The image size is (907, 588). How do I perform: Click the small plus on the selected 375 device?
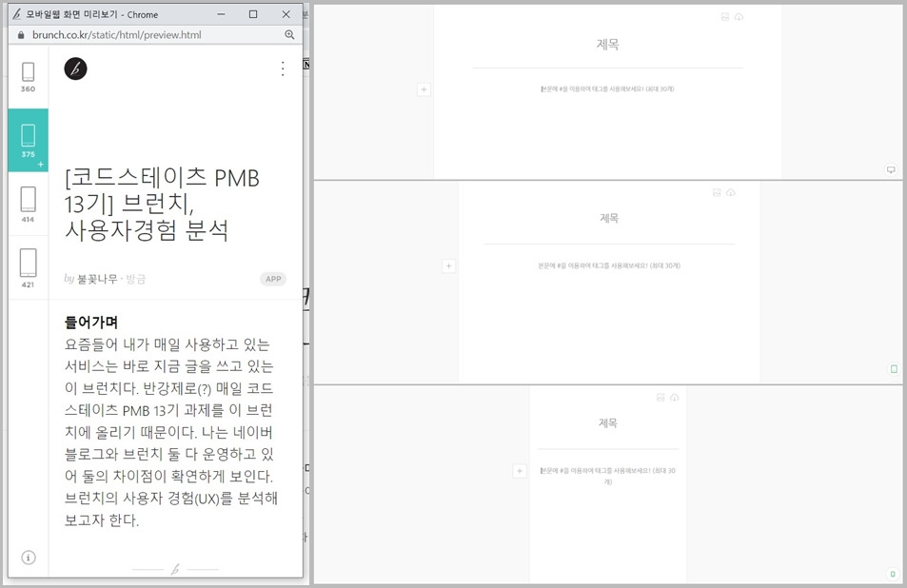pyautogui.click(x=41, y=164)
